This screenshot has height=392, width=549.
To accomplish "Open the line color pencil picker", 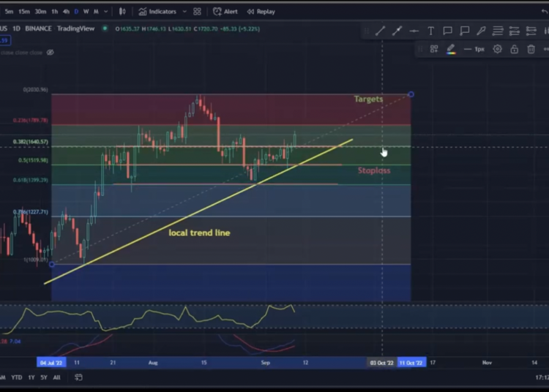I will (451, 49).
